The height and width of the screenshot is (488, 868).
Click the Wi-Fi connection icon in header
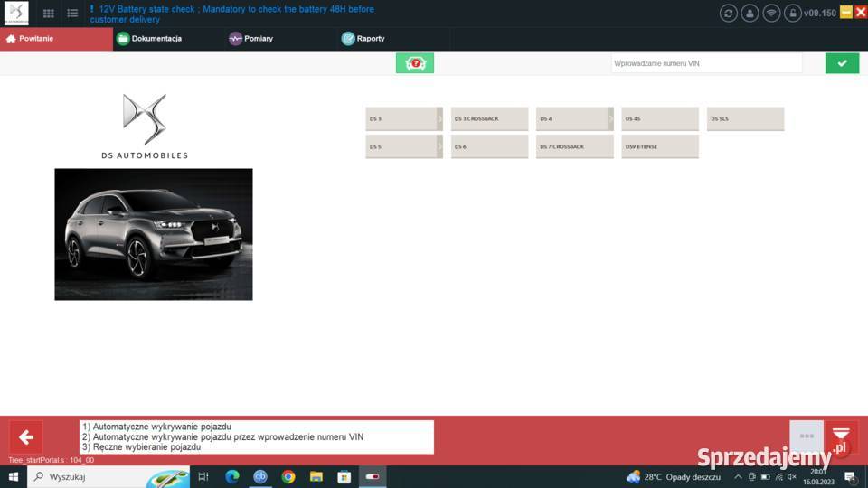(771, 14)
